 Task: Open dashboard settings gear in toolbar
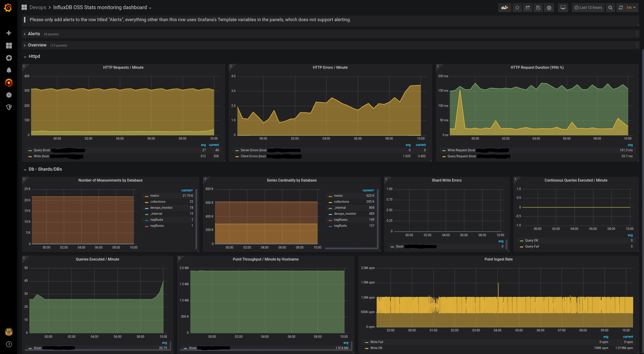[x=549, y=7]
